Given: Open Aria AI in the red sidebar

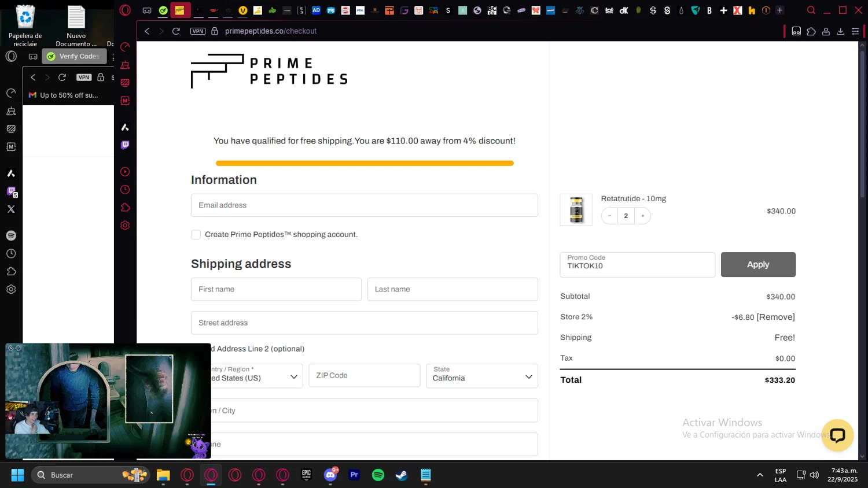Looking at the screenshot, I should [125, 127].
